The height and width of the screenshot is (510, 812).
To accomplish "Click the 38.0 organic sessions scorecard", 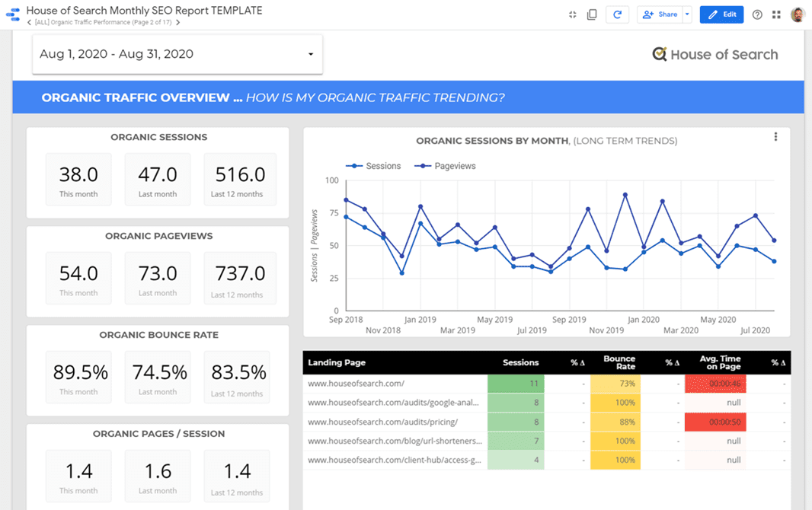I will click(78, 180).
